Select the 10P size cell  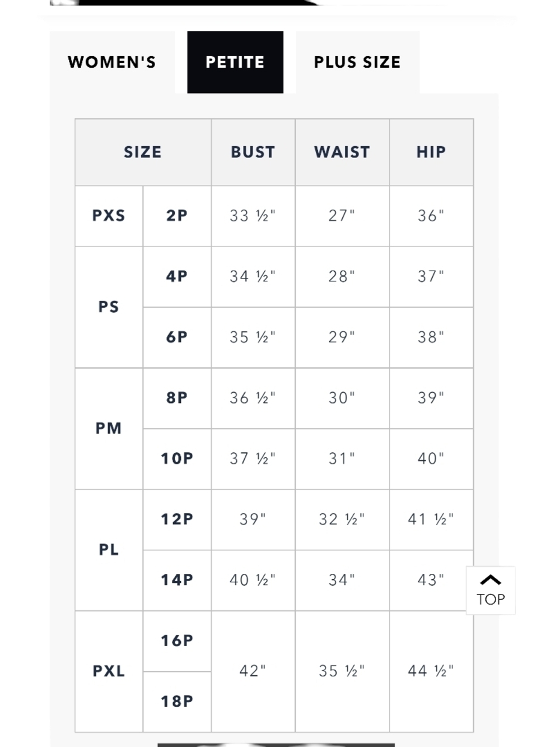coord(177,459)
